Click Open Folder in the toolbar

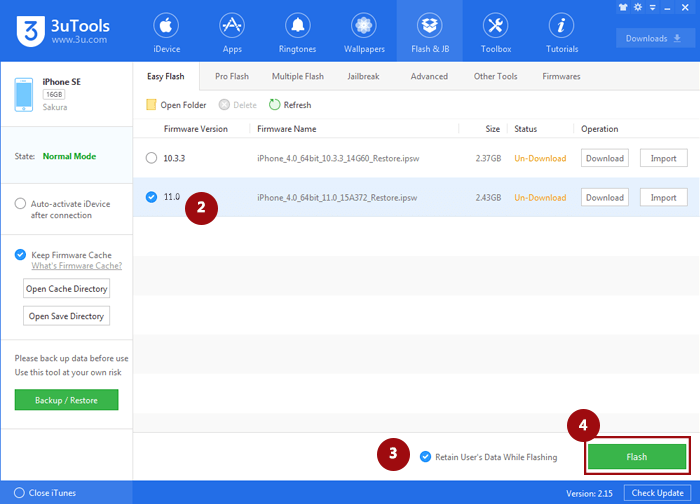(152, 104)
